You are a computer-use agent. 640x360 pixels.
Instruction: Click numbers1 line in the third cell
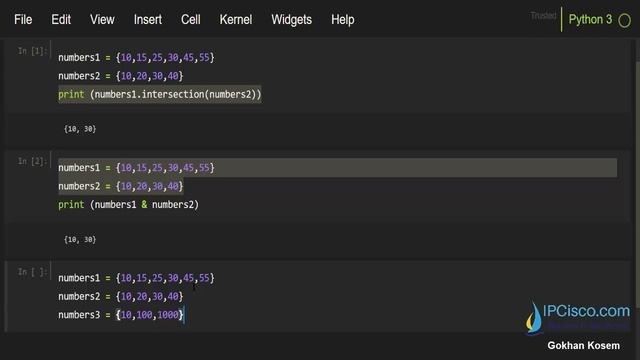click(136, 278)
